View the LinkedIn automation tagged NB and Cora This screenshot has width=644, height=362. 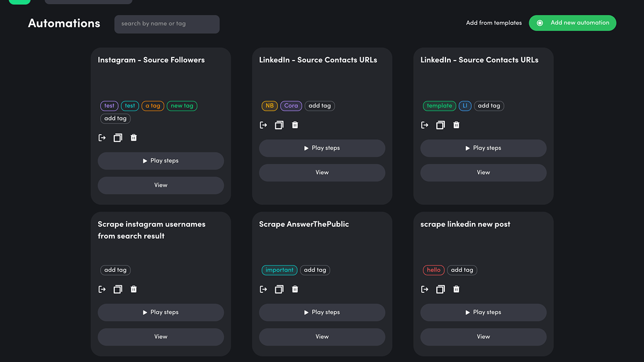(x=322, y=173)
